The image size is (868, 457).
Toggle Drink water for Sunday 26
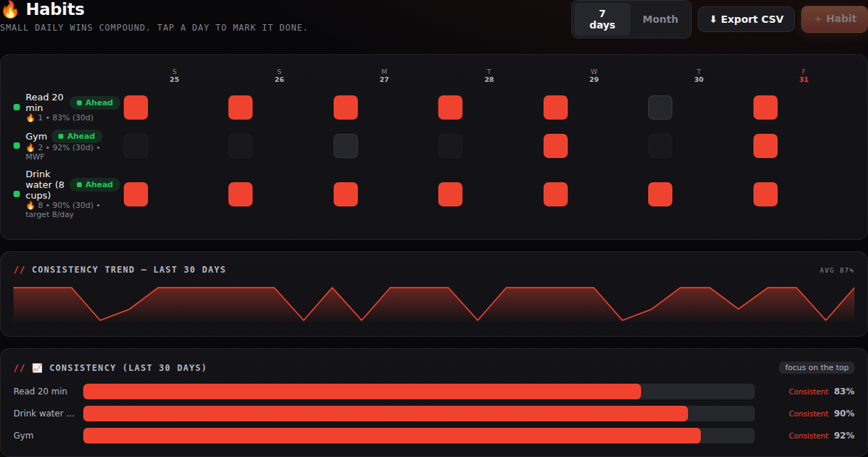[x=240, y=194]
